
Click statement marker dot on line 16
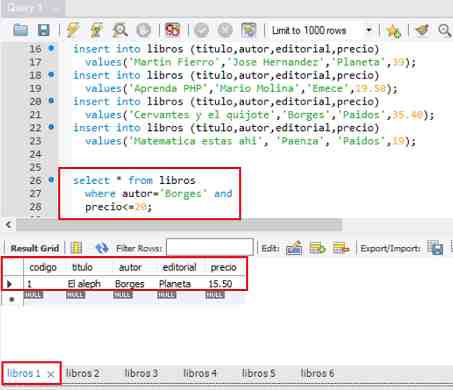pos(51,48)
